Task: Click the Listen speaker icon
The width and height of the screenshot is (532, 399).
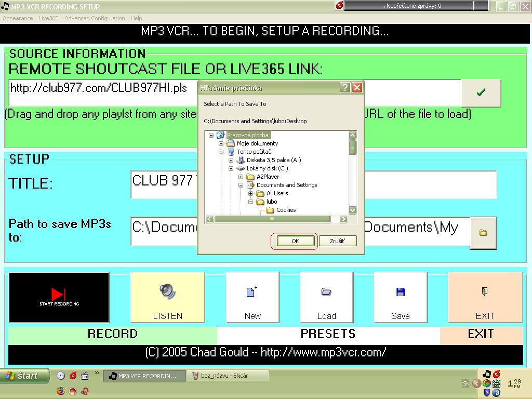Action: pos(167,291)
